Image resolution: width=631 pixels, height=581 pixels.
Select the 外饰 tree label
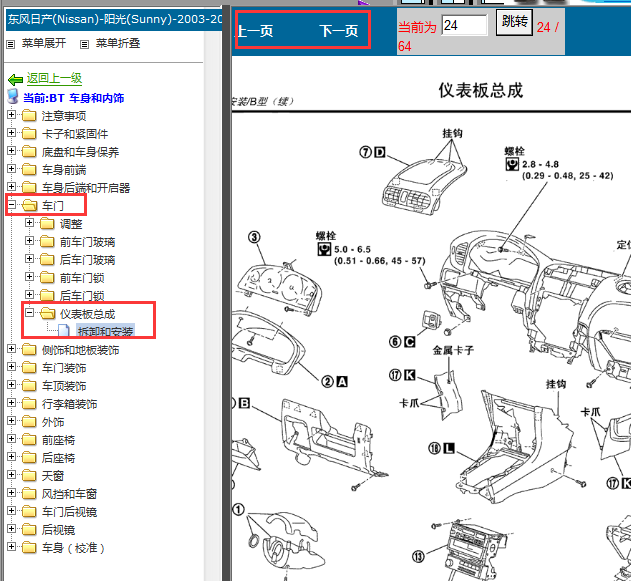point(53,422)
